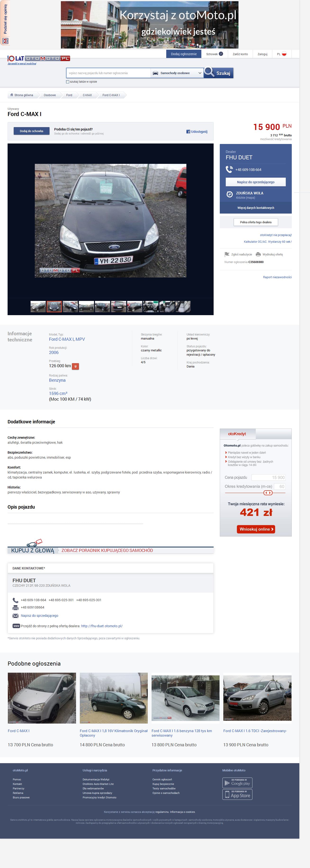Open the dark green C-MAX similar listing photo
Viewport: 310px width, 868px height.
114,698
